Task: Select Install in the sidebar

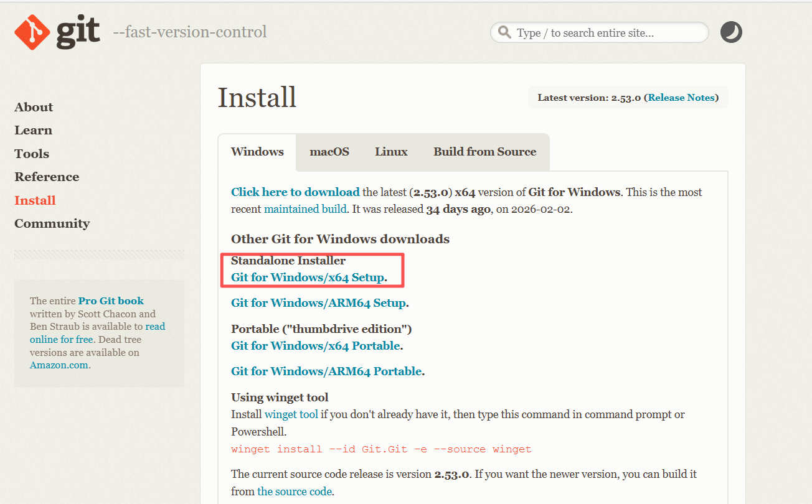Action: (35, 200)
